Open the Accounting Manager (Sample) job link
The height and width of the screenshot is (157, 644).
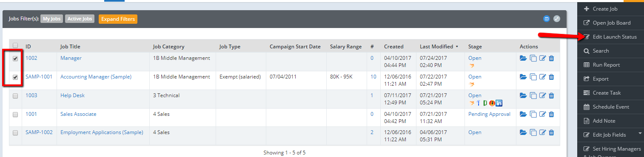point(96,77)
